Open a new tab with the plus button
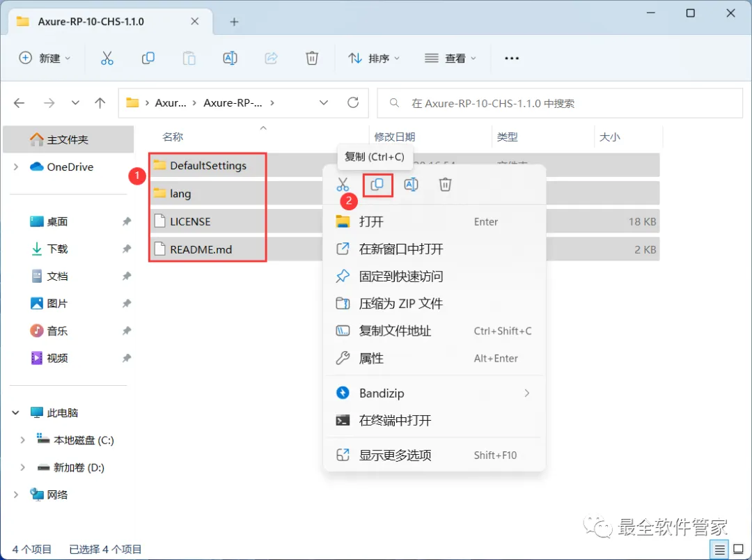Viewport: 752px width, 560px height. (x=234, y=22)
